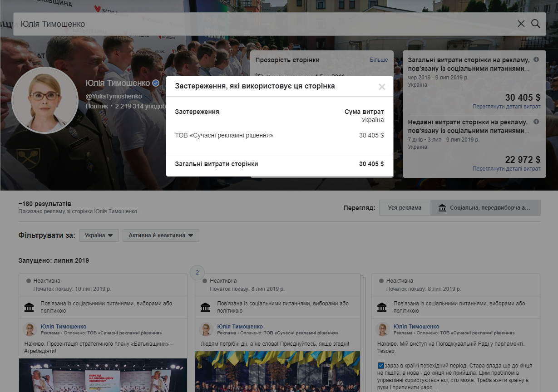
Task: Switch to Уся реклама tab
Action: [405, 208]
